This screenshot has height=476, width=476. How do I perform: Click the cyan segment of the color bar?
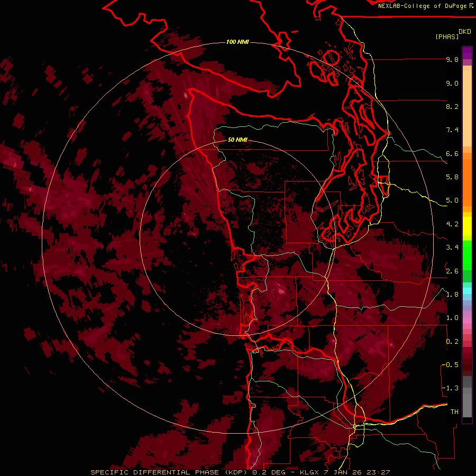pos(467,290)
